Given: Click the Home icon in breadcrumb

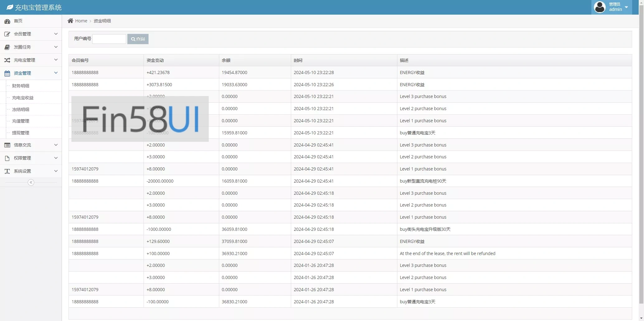Looking at the screenshot, I should (70, 21).
